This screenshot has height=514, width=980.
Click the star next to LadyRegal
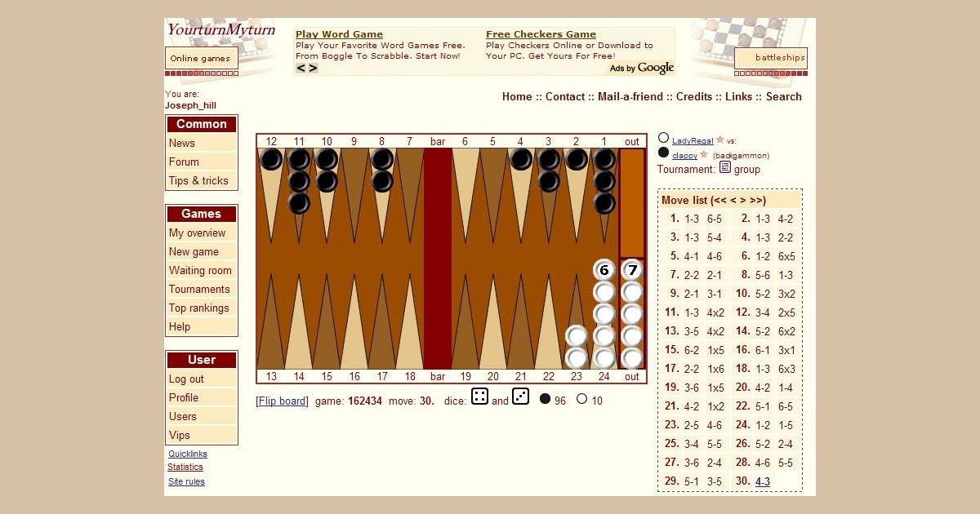click(720, 140)
